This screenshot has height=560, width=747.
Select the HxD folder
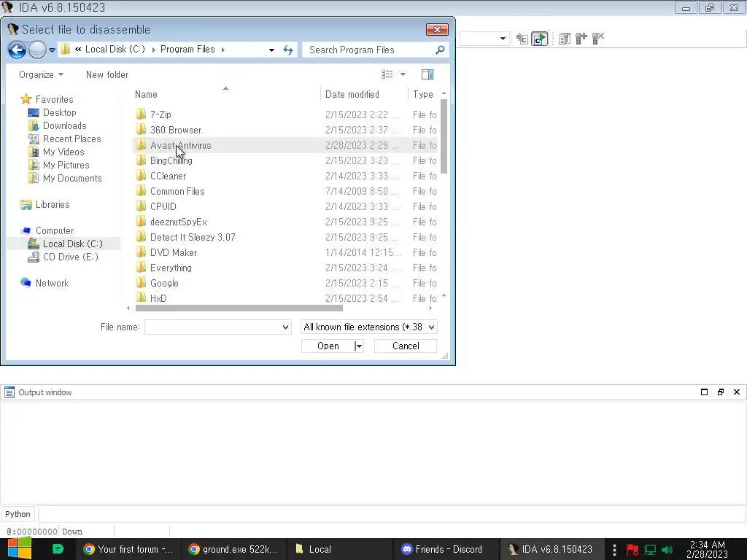coord(285,298)
